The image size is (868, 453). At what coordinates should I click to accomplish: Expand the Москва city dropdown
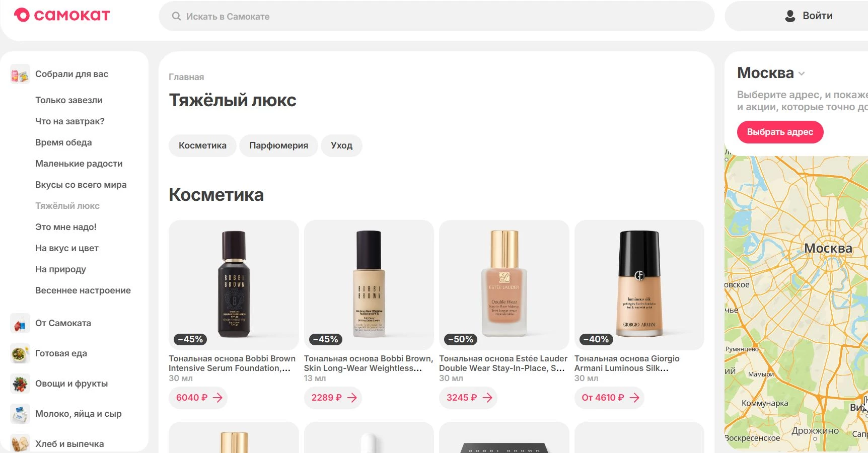pos(801,73)
